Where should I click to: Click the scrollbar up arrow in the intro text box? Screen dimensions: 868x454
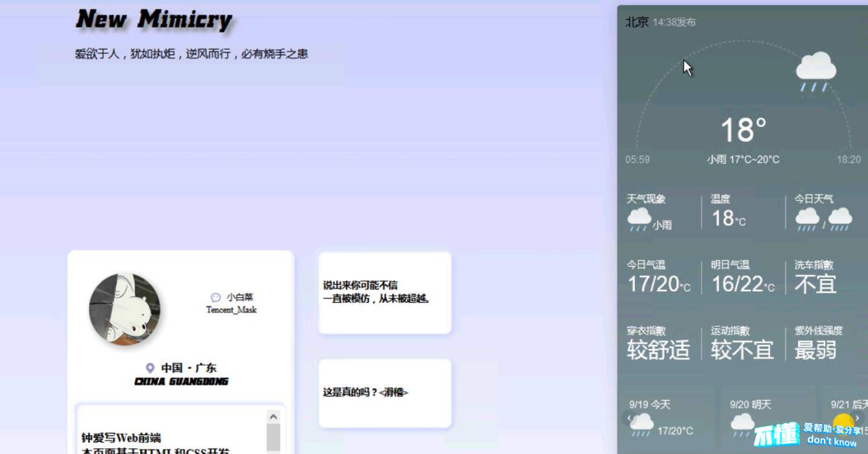pos(273,416)
